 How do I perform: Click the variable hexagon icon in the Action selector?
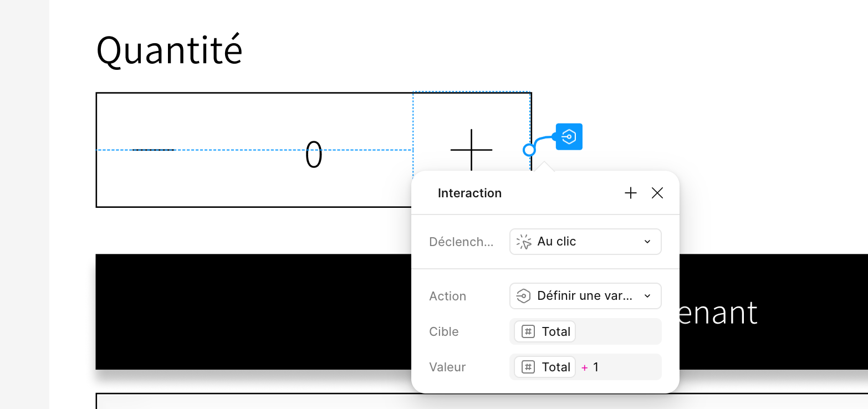[523, 295]
